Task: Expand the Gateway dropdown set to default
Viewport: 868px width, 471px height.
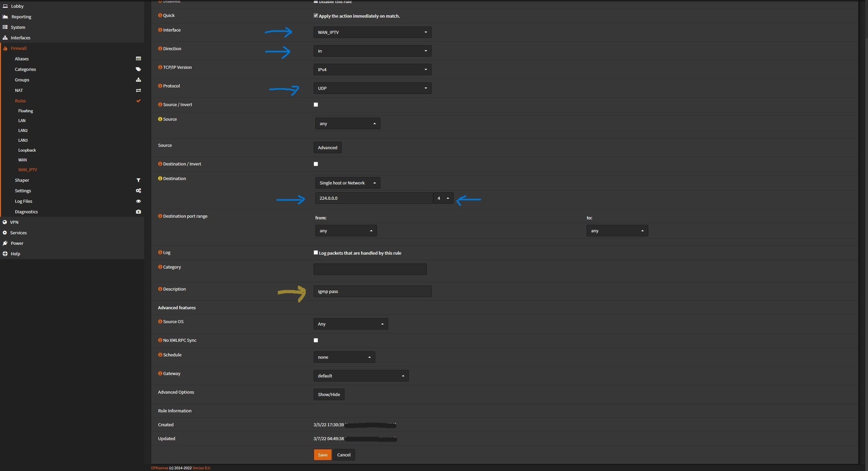Action: (361, 376)
